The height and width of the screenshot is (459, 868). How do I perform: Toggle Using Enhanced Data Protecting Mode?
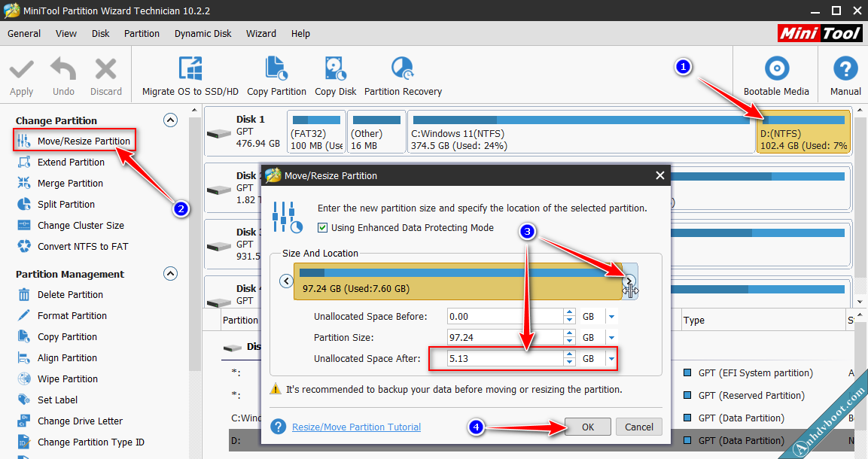click(x=323, y=227)
